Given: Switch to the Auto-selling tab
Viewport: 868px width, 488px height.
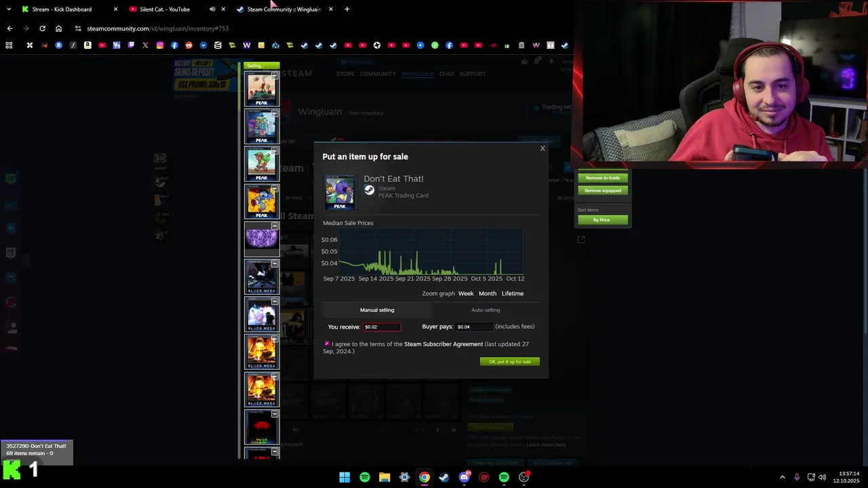Looking at the screenshot, I should [486, 310].
